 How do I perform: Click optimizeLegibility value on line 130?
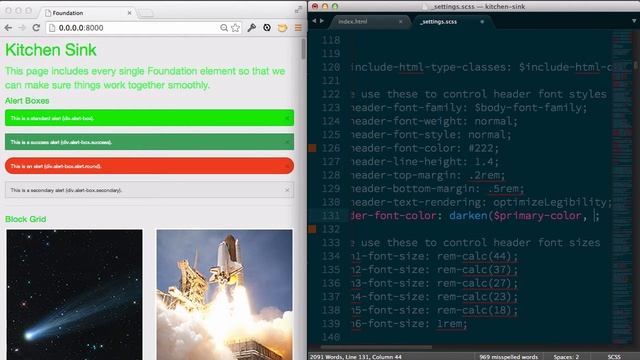coord(549,202)
